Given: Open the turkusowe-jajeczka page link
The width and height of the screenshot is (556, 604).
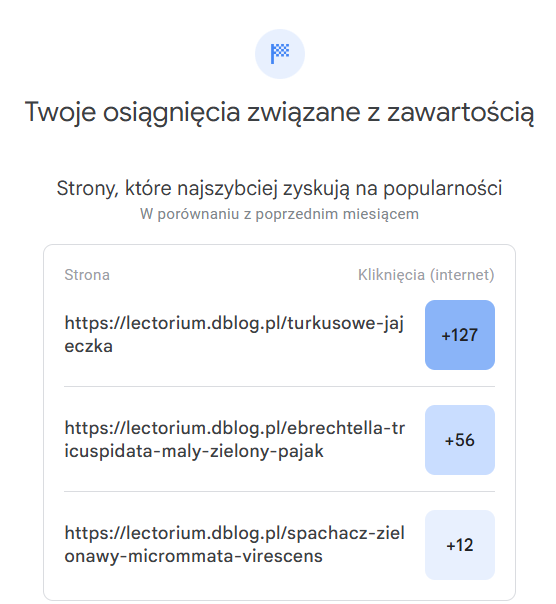Looking at the screenshot, I should tap(234, 334).
